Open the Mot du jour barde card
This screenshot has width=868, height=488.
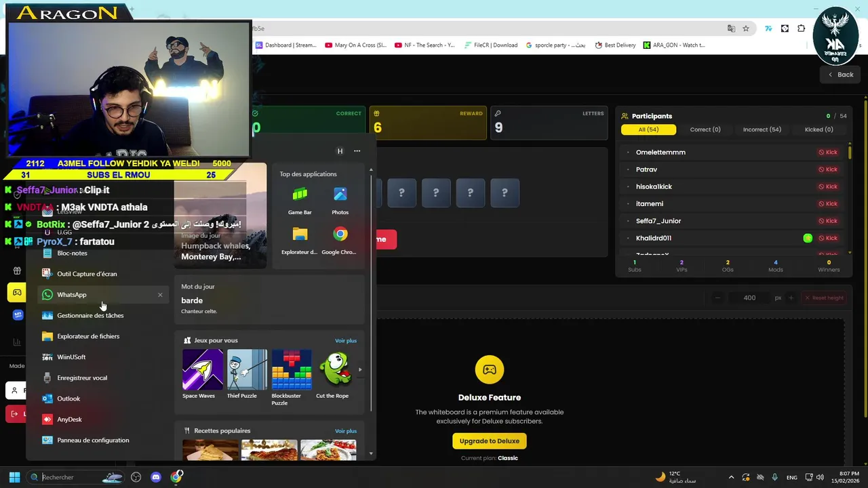[x=269, y=299]
